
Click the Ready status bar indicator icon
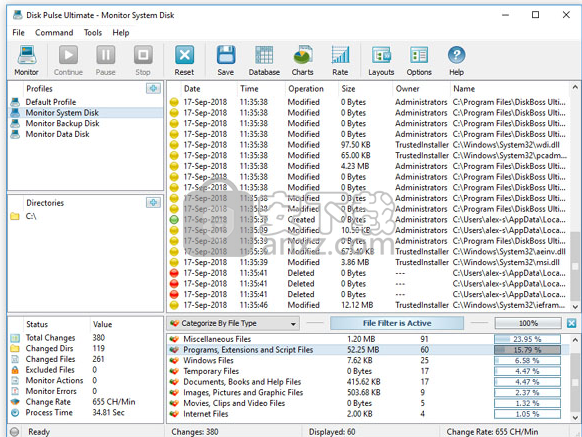(x=14, y=431)
